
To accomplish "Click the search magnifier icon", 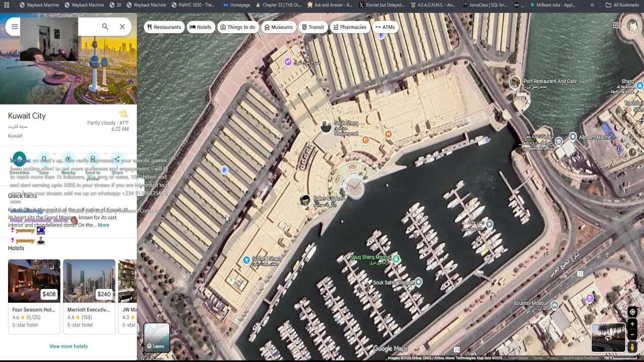I will click(105, 27).
